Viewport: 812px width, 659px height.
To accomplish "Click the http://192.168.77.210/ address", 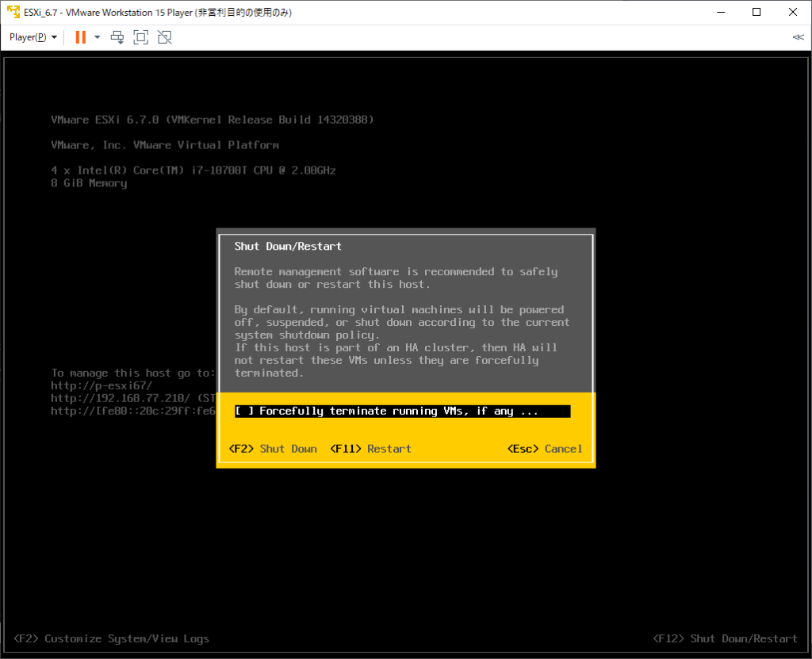I will coord(121,398).
